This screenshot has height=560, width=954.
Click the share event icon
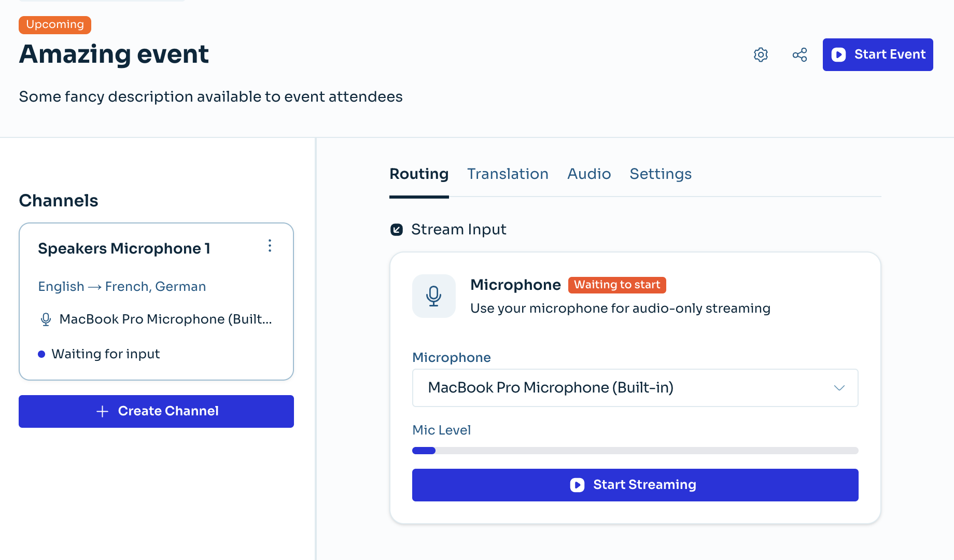pos(799,54)
